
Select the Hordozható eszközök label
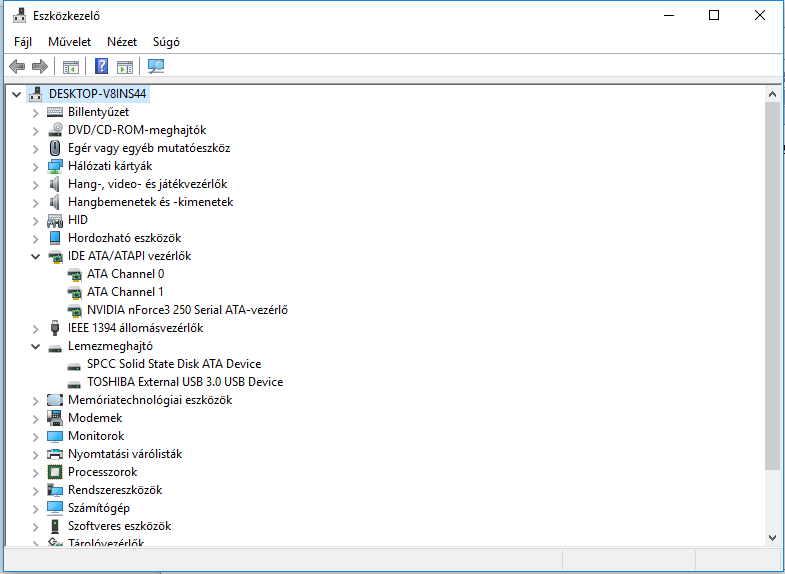[125, 238]
